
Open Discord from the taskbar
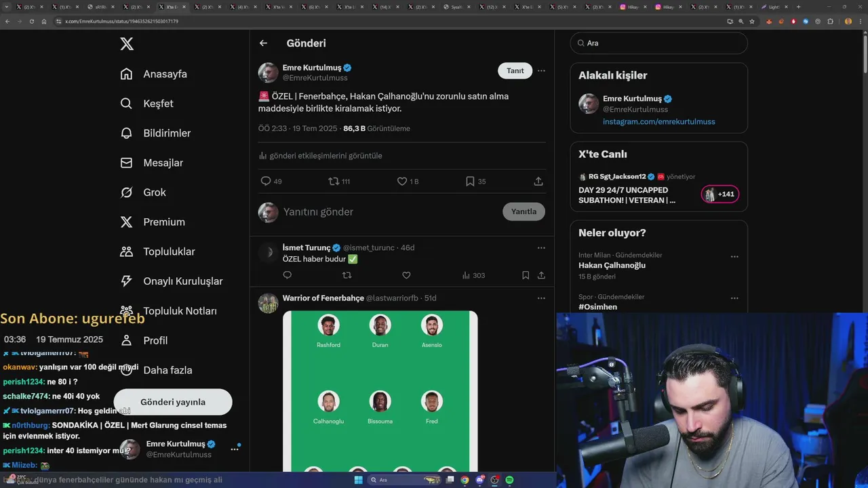480,480
